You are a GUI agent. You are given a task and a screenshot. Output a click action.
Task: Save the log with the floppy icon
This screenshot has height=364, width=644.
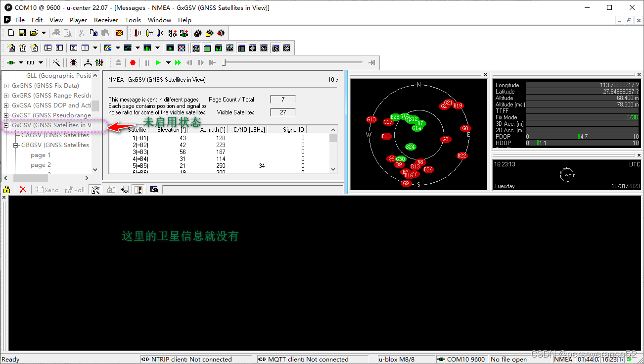(x=22, y=33)
